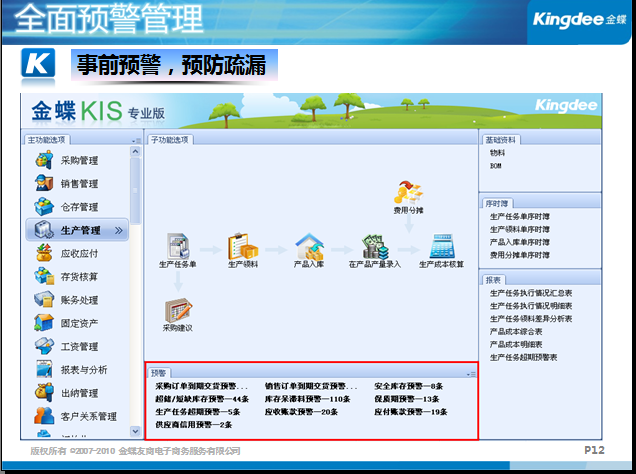Open the 仓存管理 module icon
The width and height of the screenshot is (636, 474).
pyautogui.click(x=44, y=206)
